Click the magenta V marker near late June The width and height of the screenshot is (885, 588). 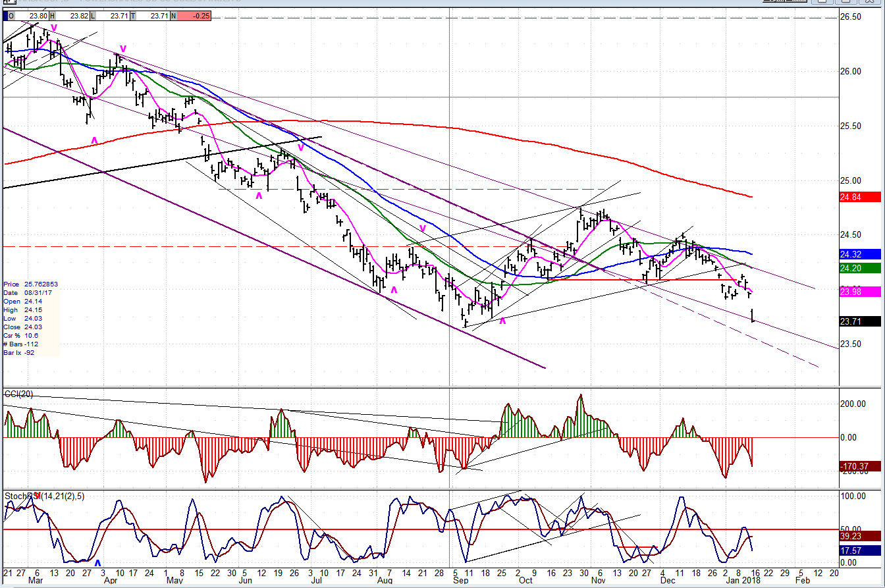[x=300, y=147]
